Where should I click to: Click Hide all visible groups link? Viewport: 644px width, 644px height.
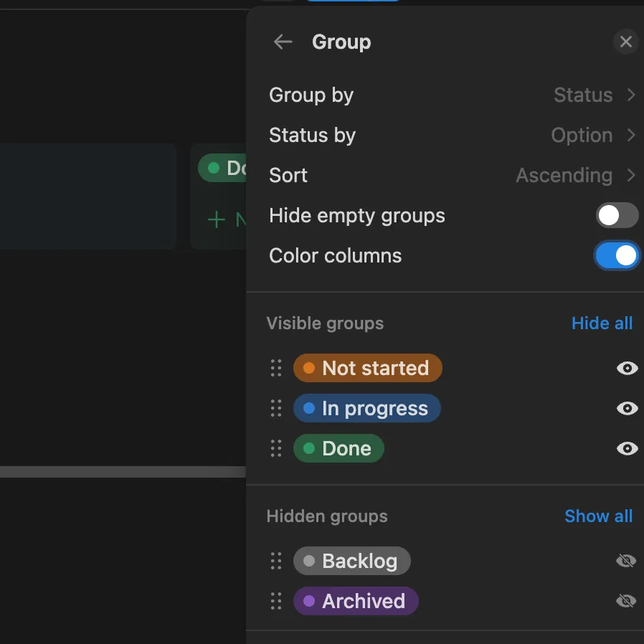pyautogui.click(x=602, y=323)
